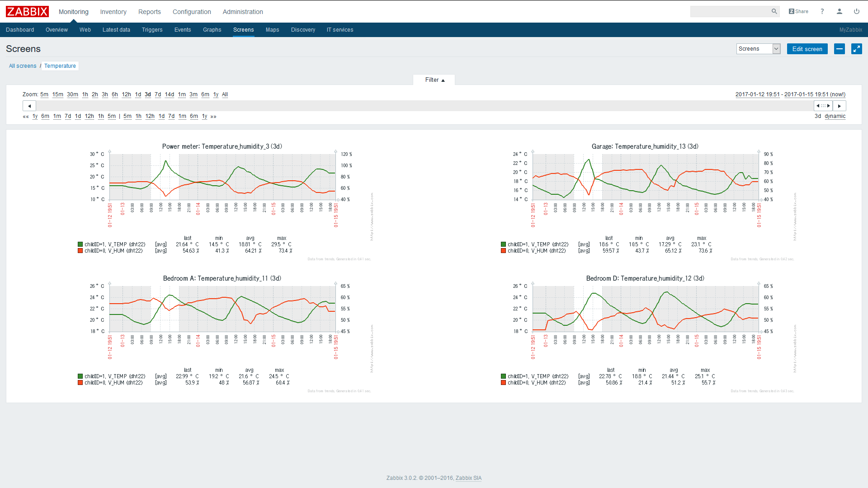Open Zabbix help via the question mark icon
The image size is (868, 488).
pyautogui.click(x=822, y=11)
